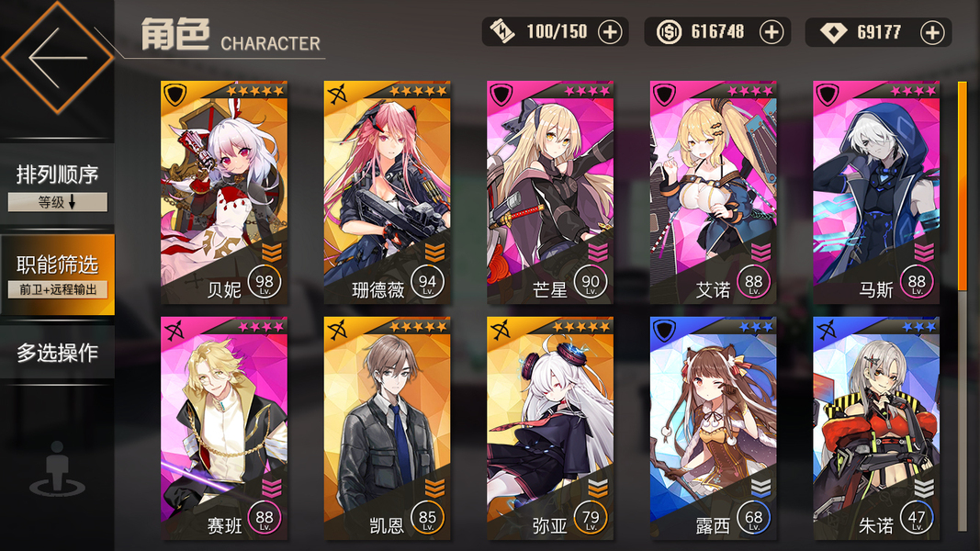Screen dimensions: 980x551
Task: Open the 露西 three-star character card
Action: (713, 428)
